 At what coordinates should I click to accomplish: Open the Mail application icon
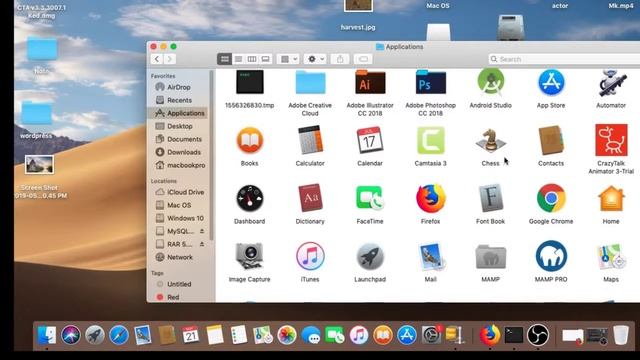(430, 256)
